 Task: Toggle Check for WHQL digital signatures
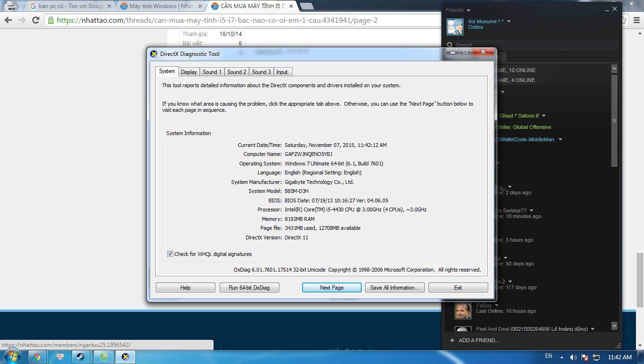coord(170,254)
